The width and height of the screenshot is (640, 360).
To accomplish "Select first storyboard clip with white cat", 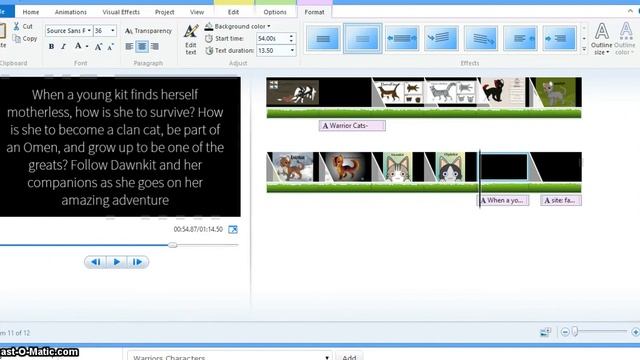I will point(293,92).
